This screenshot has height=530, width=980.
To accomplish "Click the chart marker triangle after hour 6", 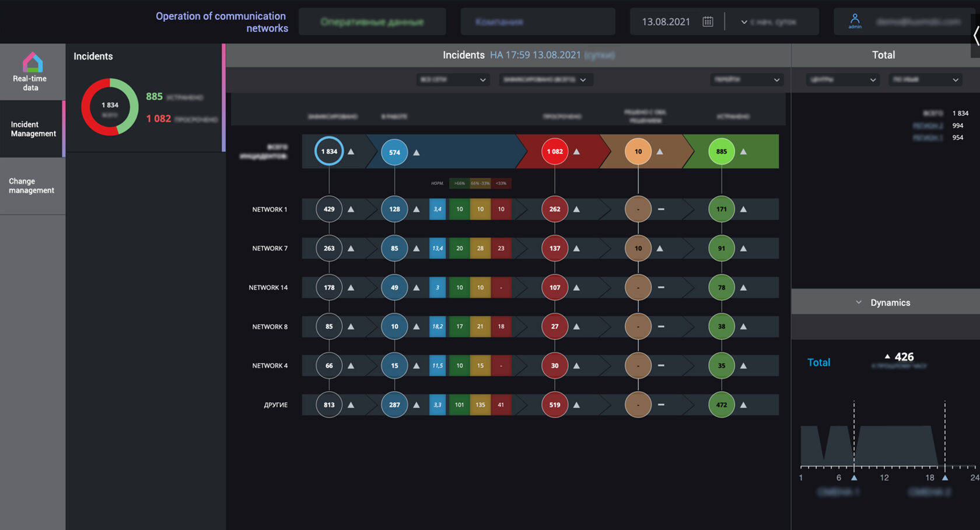I will pos(854,478).
